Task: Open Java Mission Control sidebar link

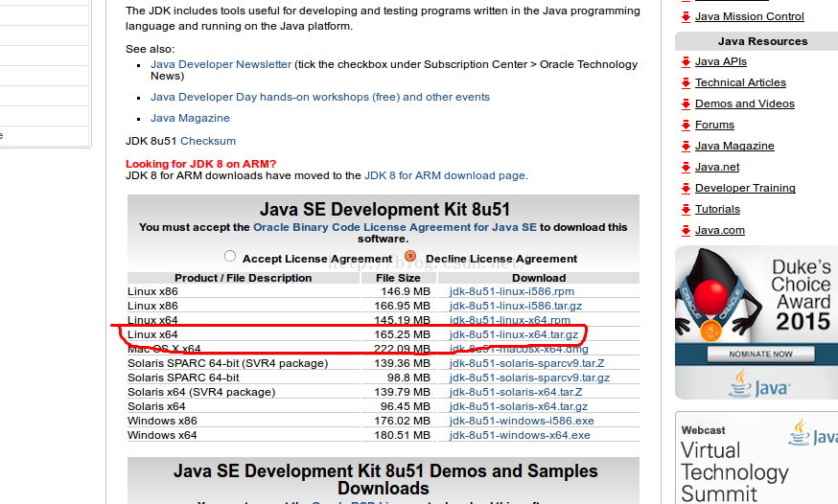Action: tap(749, 16)
